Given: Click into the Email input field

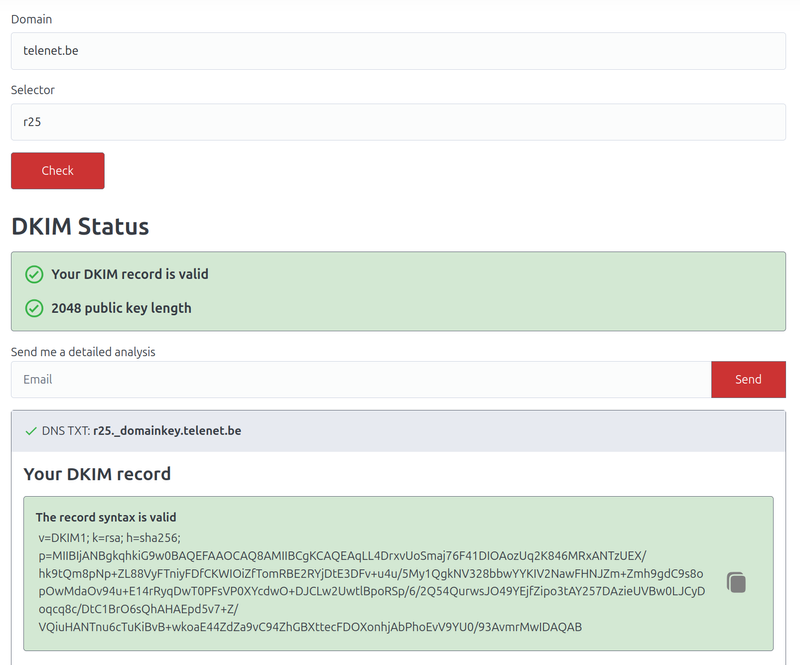Looking at the screenshot, I should tap(360, 380).
